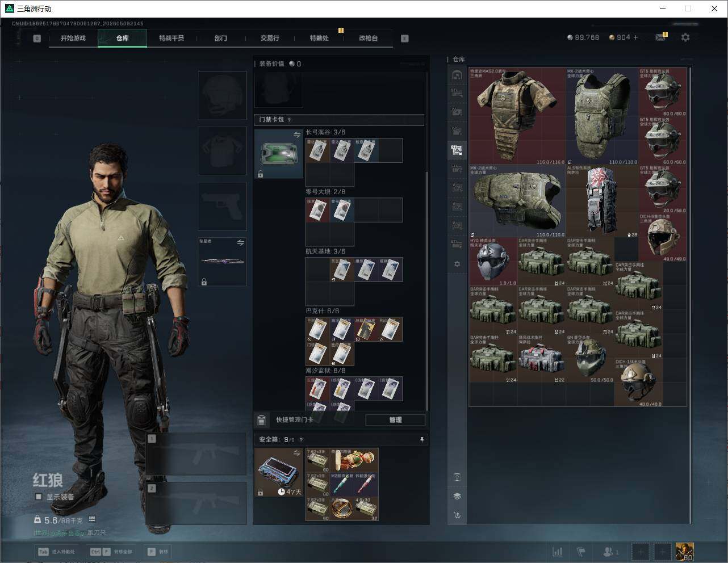This screenshot has height=563, width=728.
Task: Select the GN helmet with 50.0/50.0 durability
Action: pyautogui.click(x=590, y=358)
